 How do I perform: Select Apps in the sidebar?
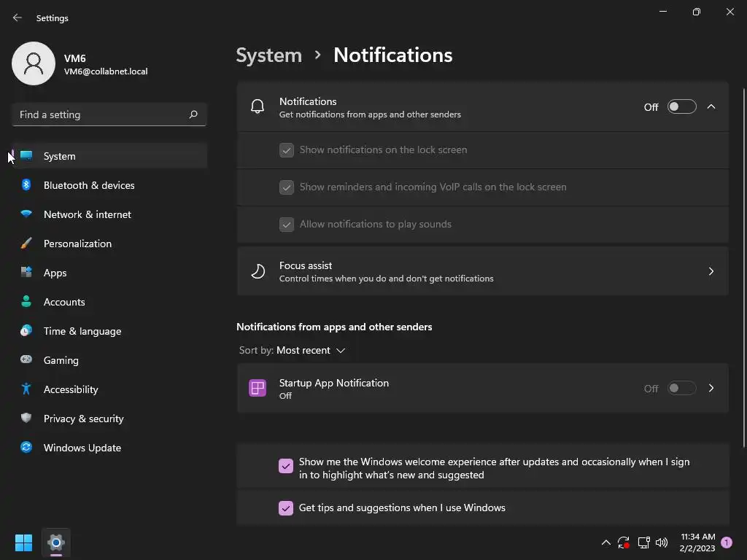55,273
